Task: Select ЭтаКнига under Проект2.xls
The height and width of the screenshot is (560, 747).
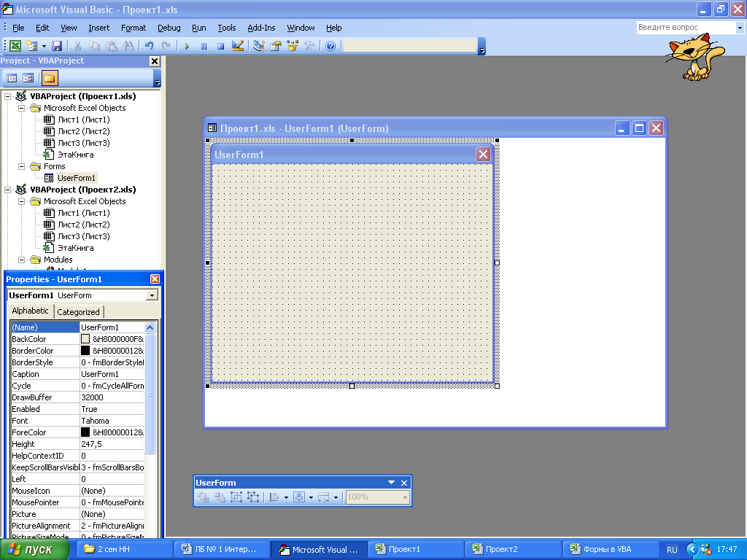Action: pos(75,248)
